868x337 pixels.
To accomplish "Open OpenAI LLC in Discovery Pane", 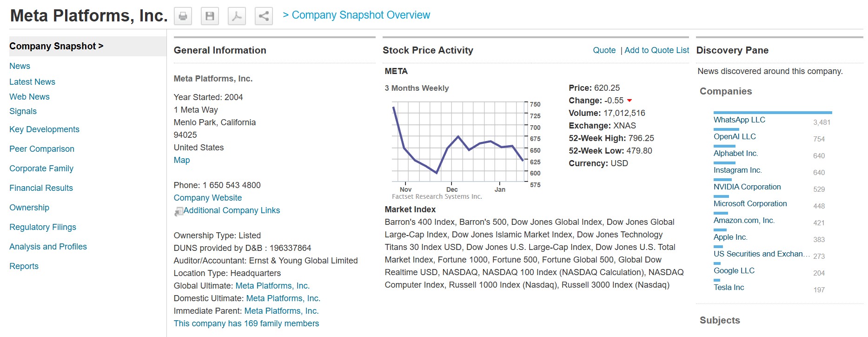I will tap(735, 137).
